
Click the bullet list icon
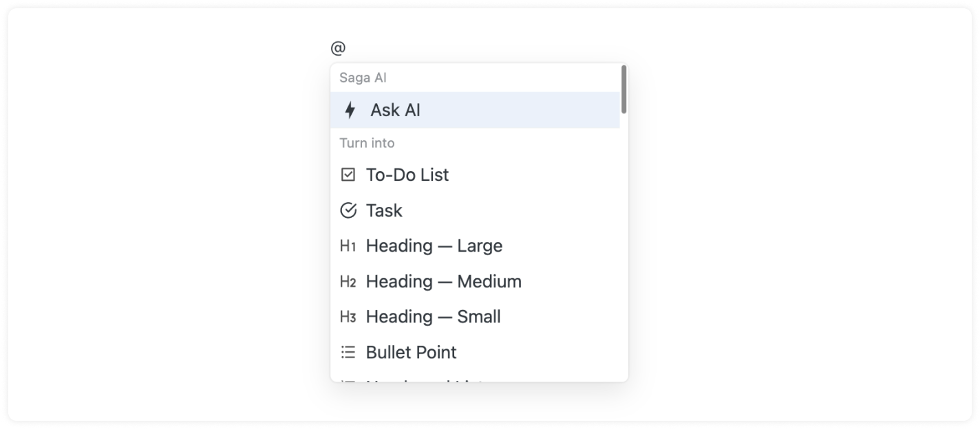coord(348,353)
